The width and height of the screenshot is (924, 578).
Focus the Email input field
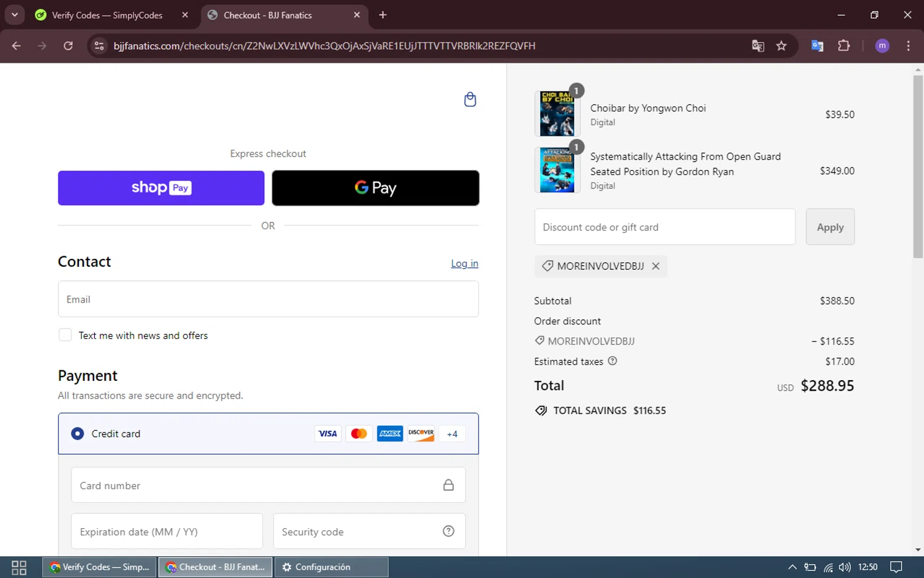[268, 299]
